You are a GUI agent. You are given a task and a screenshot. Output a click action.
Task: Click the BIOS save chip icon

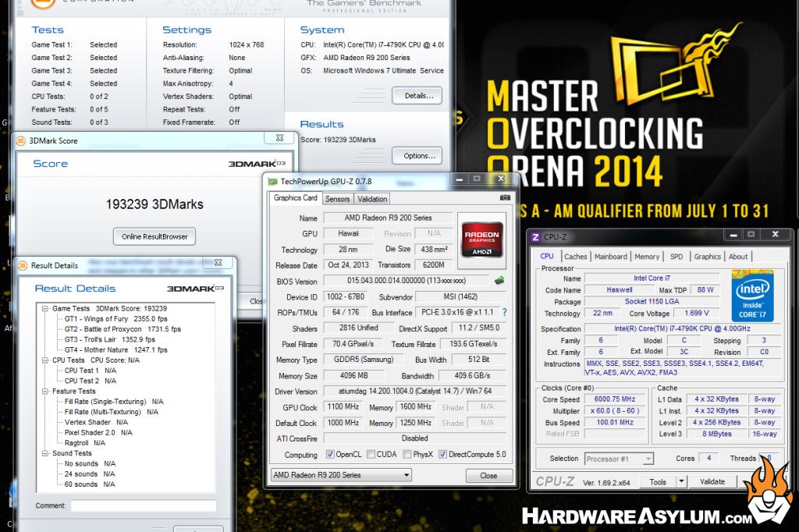click(x=499, y=281)
